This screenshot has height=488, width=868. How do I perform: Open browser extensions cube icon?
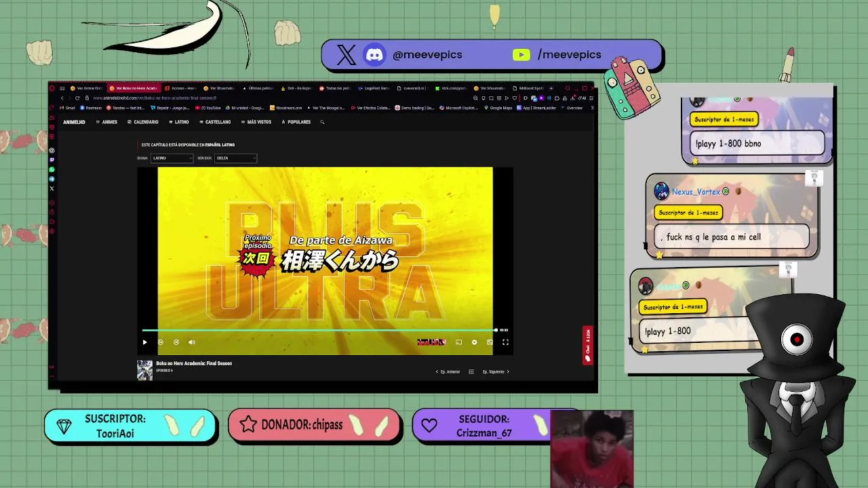[x=557, y=98]
